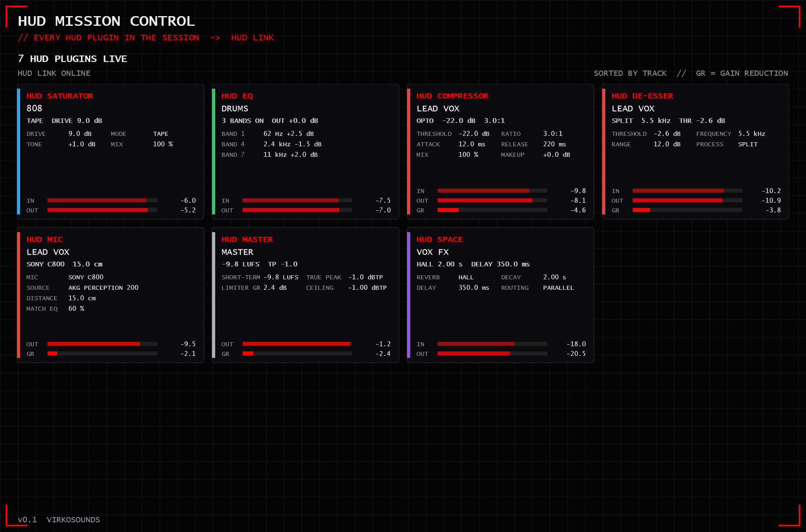Click EQ BAND 1 value 62 Hz +2.5 dB
Screen dimensions: 806x532
(x=289, y=133)
